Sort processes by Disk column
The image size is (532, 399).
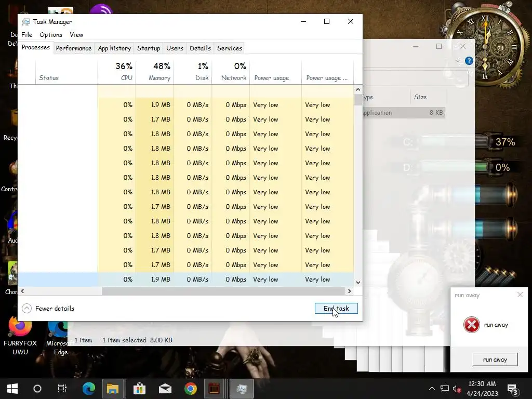coord(193,72)
